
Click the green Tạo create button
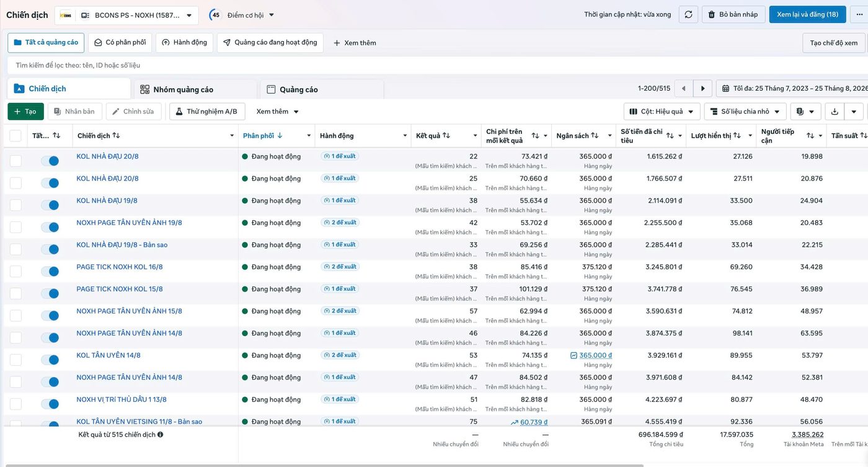click(x=25, y=112)
